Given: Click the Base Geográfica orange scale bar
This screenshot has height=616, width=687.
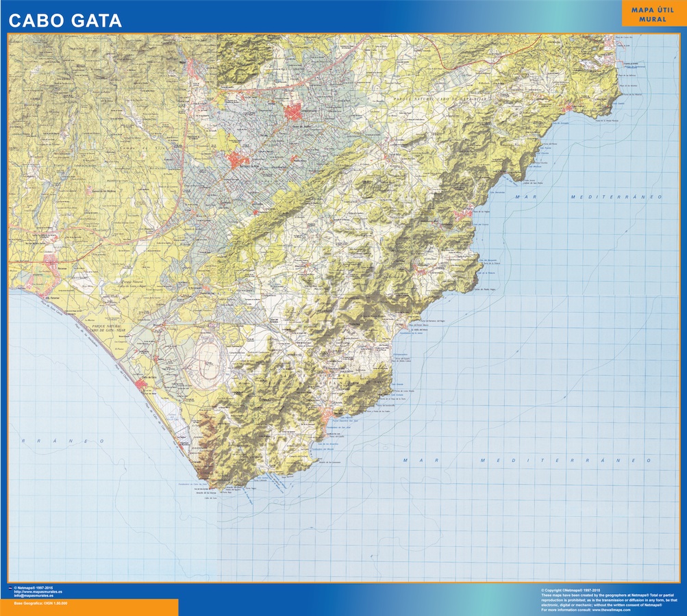Looking at the screenshot, I should click(x=89, y=607).
